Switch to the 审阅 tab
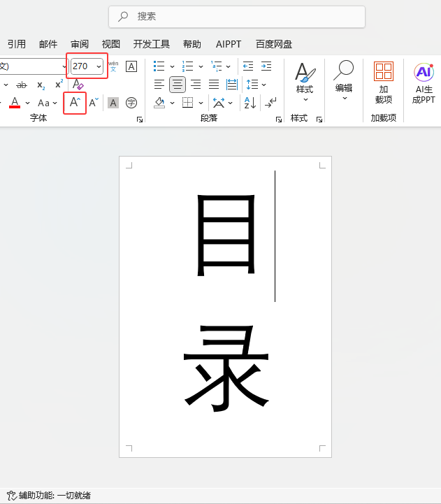This screenshot has width=441, height=504. pos(80,44)
